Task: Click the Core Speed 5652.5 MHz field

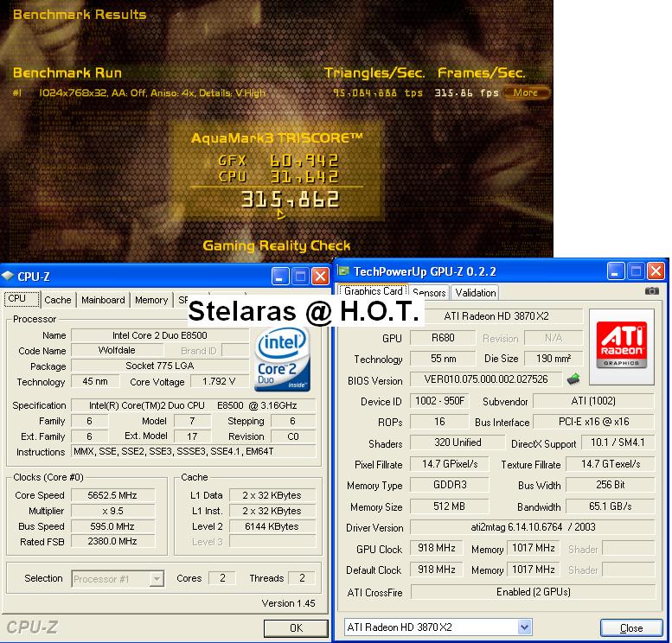Action: coord(112,495)
